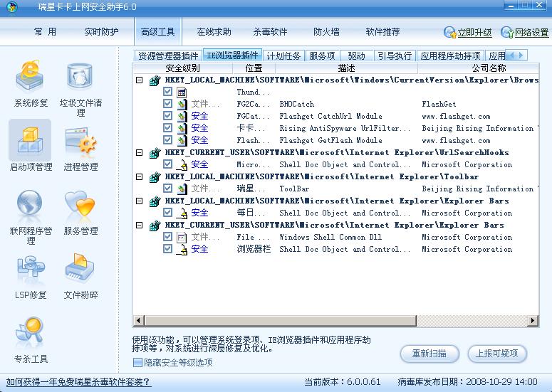
Task: Click the Windows Shell Common Dll entry icon
Action: 182,238
